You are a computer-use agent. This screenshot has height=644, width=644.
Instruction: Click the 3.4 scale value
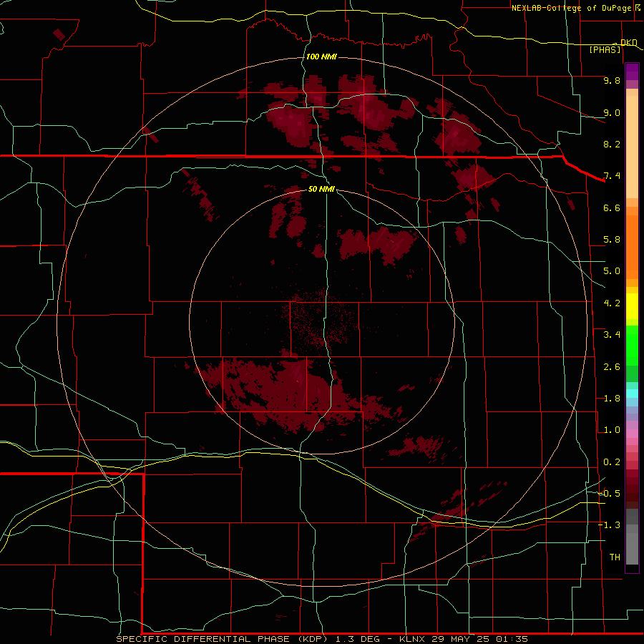[612, 335]
